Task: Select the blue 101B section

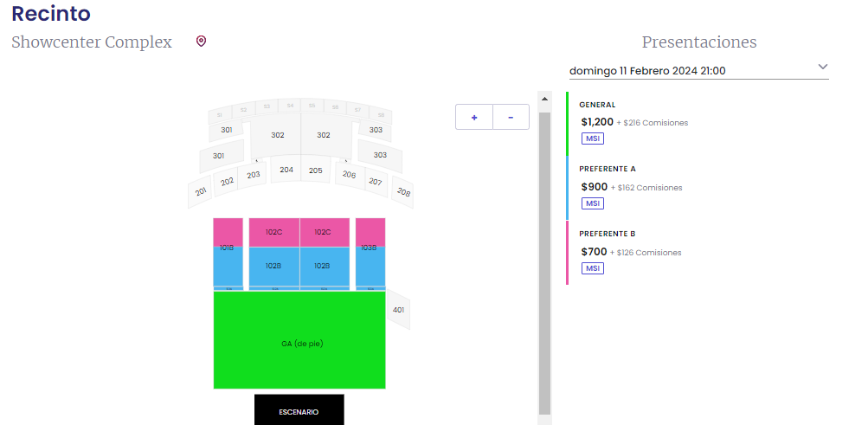Action: pyautogui.click(x=228, y=267)
